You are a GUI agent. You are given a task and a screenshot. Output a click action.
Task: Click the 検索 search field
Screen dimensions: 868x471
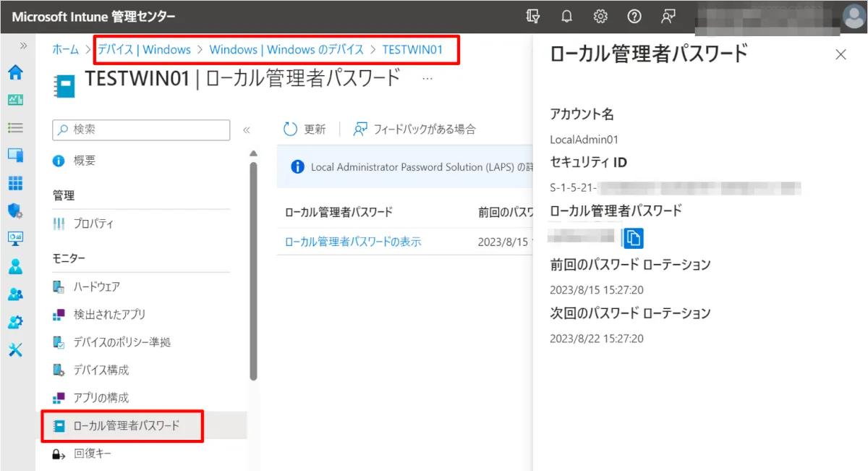click(x=141, y=130)
